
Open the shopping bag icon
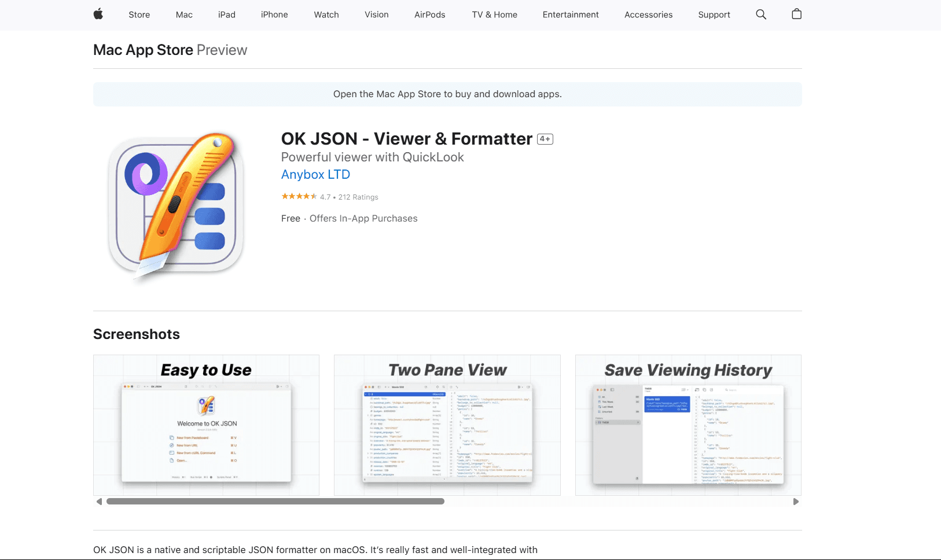pos(796,14)
